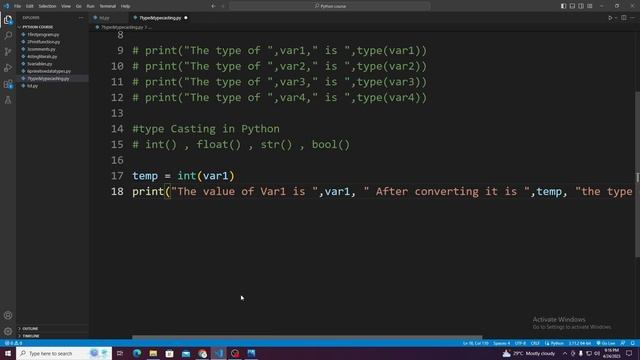Open the Run menu
640x360 pixels.
pos(91,6)
